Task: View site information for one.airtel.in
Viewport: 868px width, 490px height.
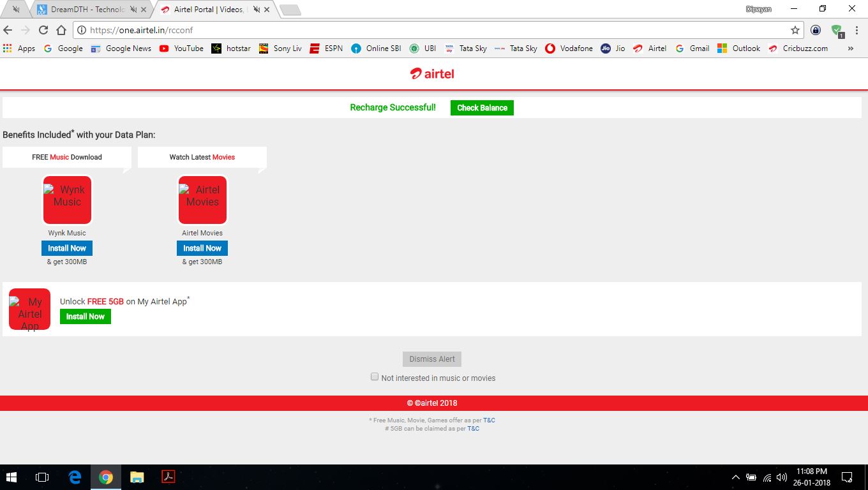Action: pos(82,30)
